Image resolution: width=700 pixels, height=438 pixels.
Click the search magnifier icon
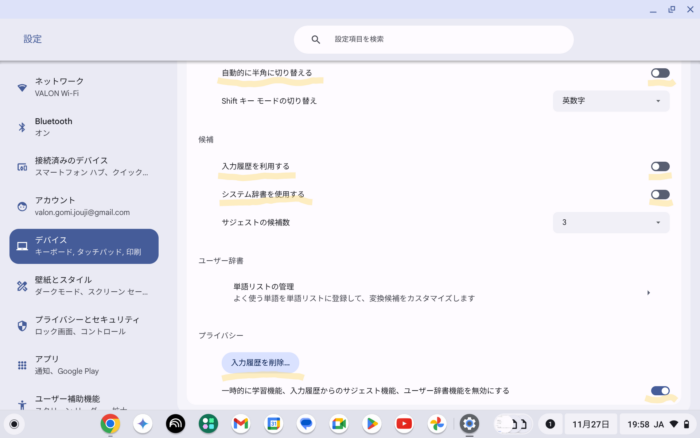[316, 40]
